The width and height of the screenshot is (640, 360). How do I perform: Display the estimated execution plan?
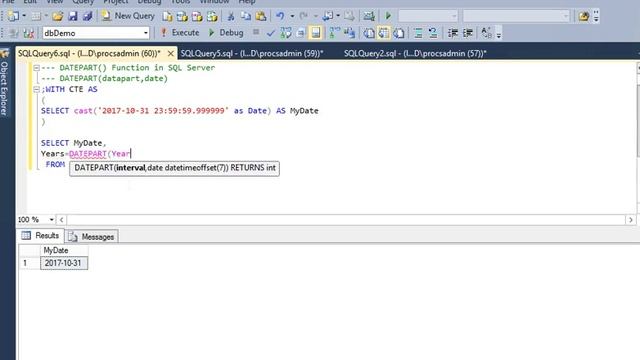click(x=286, y=33)
